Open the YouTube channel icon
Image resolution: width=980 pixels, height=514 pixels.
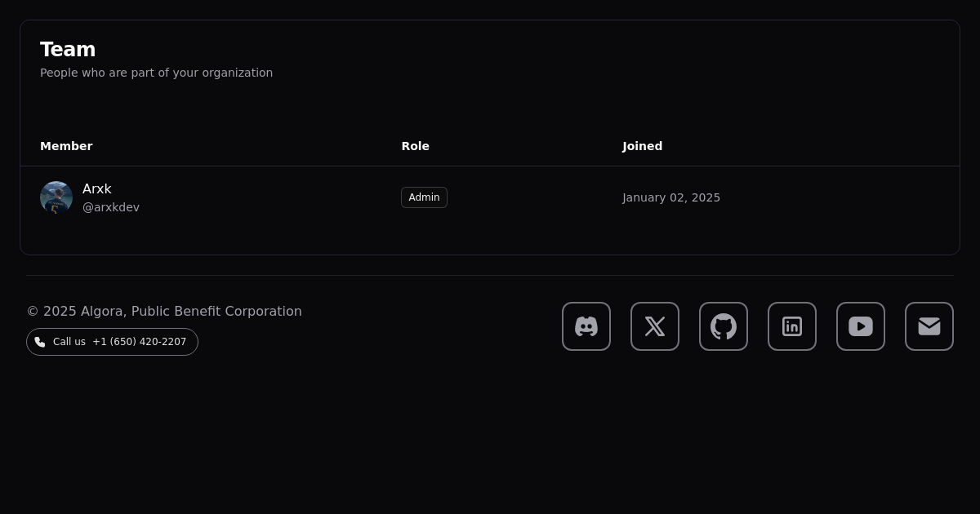(861, 326)
